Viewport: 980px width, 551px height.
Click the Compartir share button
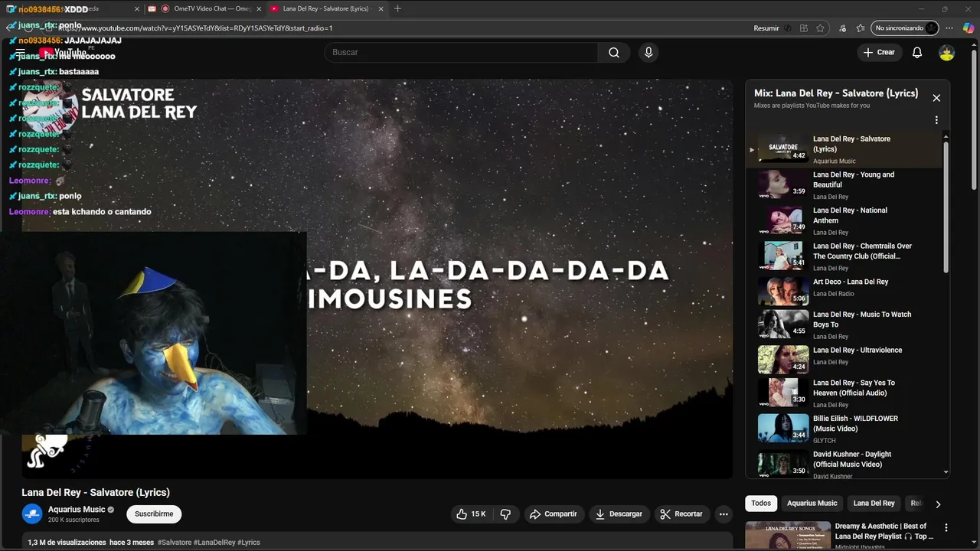[554, 514]
